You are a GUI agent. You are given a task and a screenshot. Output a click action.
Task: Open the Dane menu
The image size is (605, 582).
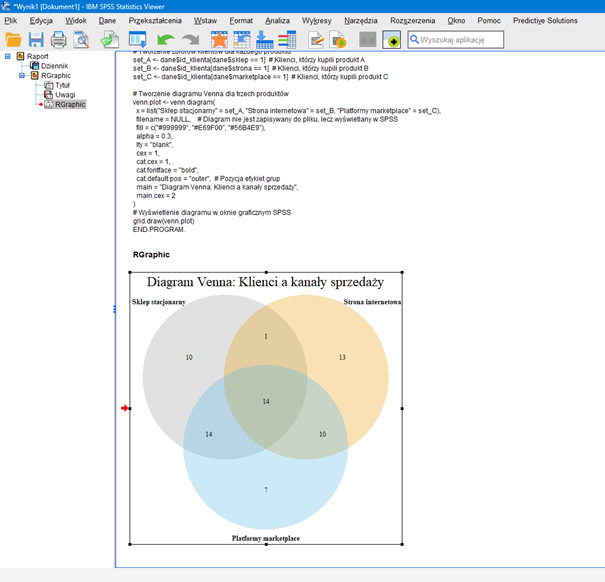pyautogui.click(x=107, y=20)
